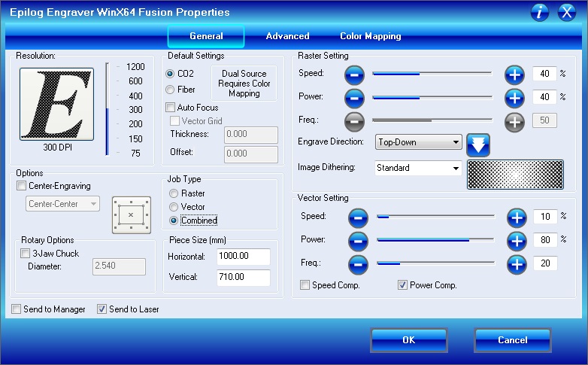The image size is (588, 365).
Task: Click the resolution DPI vertical slider
Action: pyautogui.click(x=108, y=109)
